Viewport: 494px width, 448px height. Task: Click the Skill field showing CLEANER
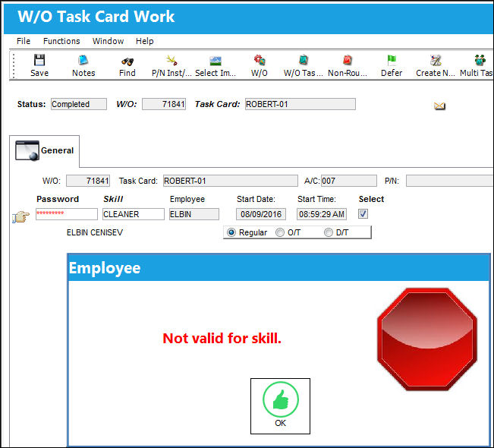(134, 214)
